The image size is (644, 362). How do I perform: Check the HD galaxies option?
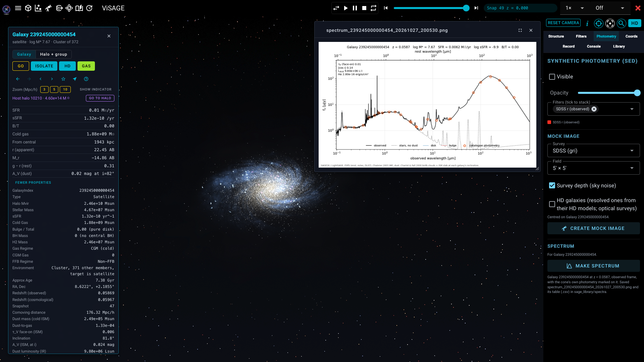click(x=552, y=204)
